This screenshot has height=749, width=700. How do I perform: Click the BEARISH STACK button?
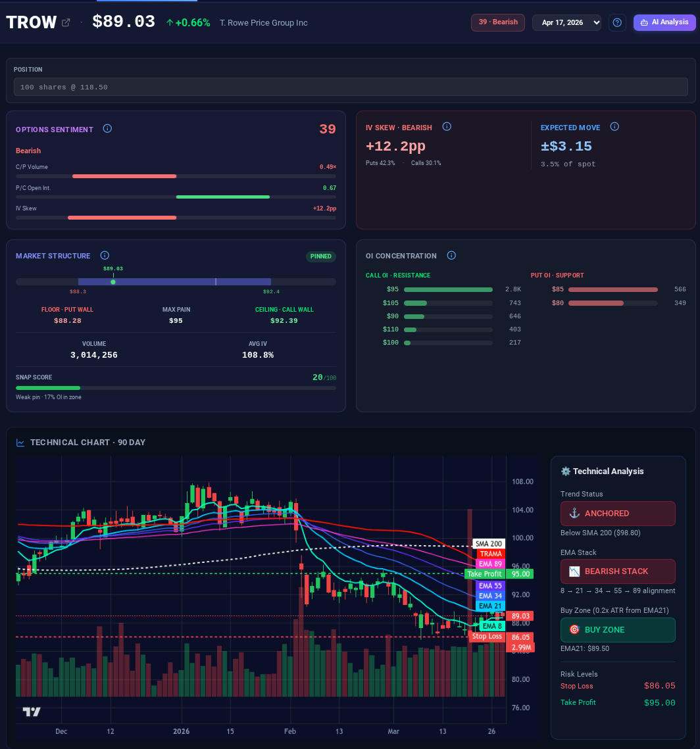[618, 571]
